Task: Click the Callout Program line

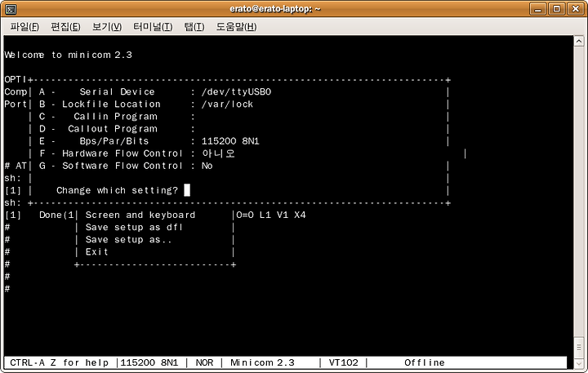Action: click(117, 129)
